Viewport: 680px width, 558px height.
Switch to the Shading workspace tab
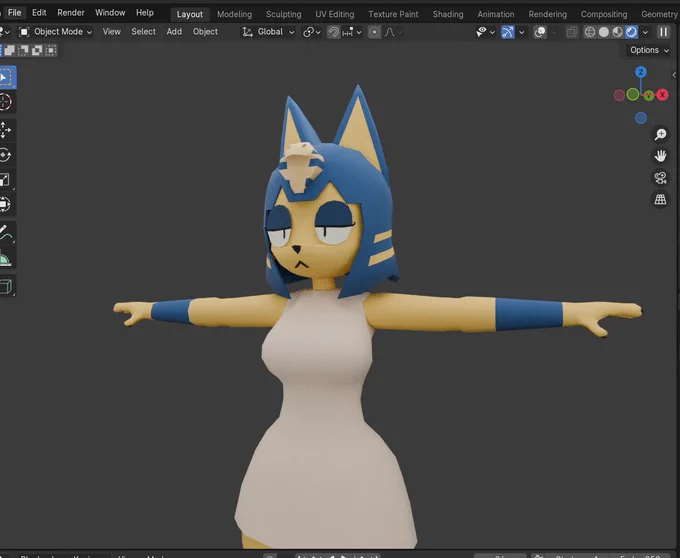coord(448,14)
